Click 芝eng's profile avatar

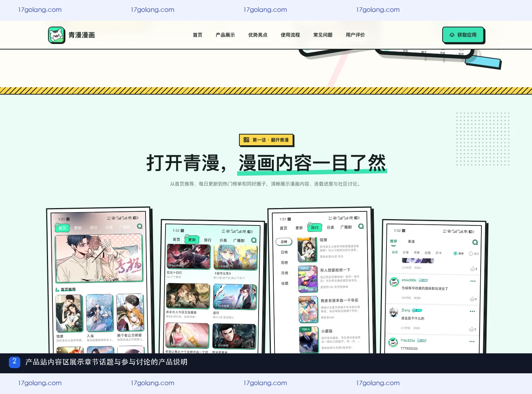393,312
